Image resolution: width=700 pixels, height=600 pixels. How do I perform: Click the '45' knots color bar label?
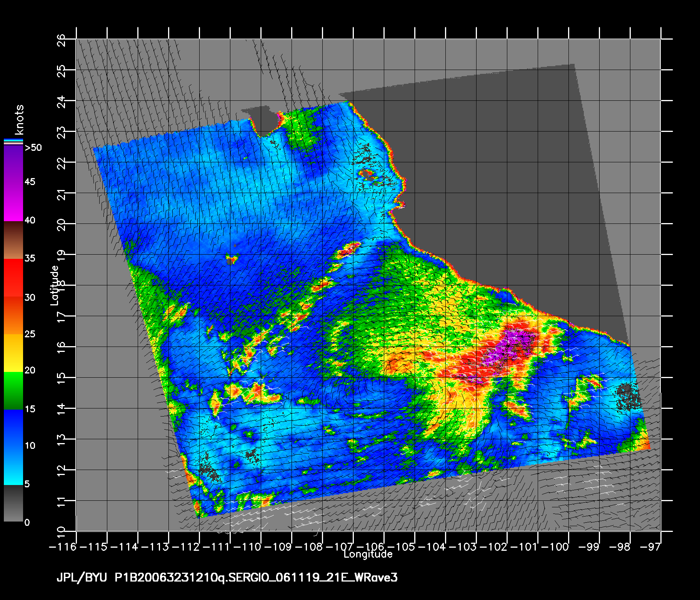tap(30, 182)
